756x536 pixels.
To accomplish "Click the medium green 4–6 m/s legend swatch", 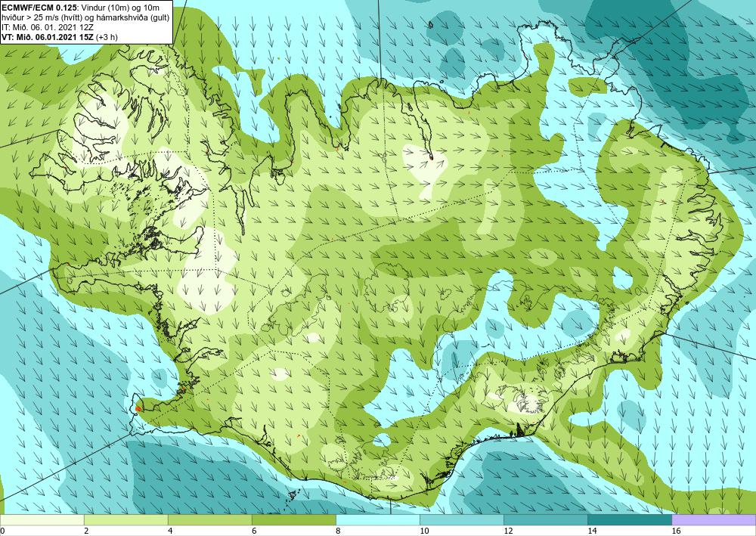I will [x=209, y=520].
